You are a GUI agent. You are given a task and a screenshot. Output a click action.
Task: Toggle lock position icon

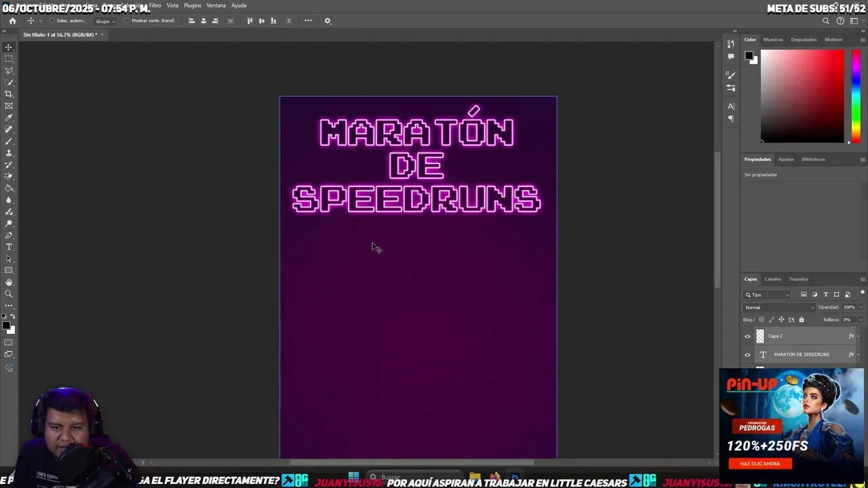pyautogui.click(x=781, y=320)
